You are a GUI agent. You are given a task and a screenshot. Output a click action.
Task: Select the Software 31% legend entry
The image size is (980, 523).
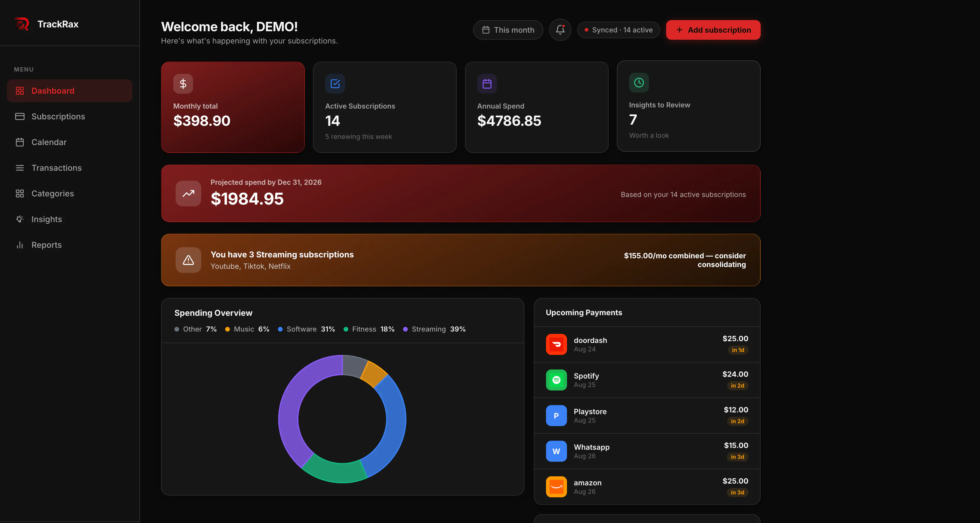click(x=307, y=329)
